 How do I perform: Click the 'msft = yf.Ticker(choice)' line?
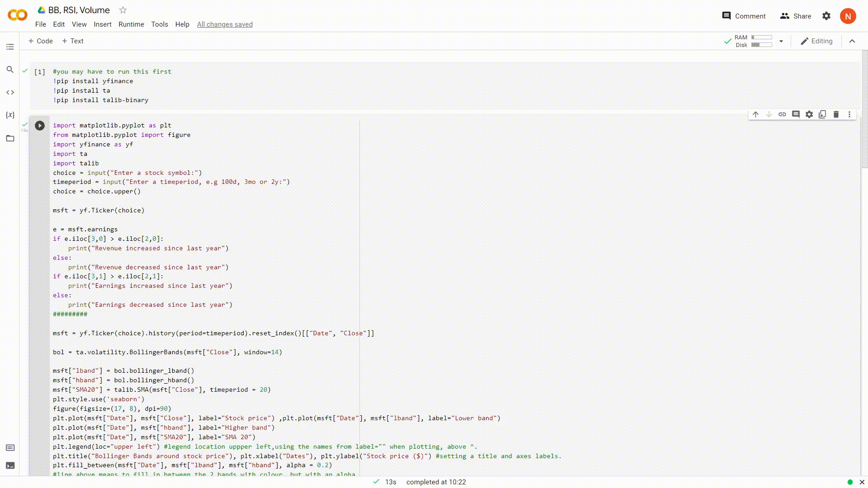pos(99,211)
